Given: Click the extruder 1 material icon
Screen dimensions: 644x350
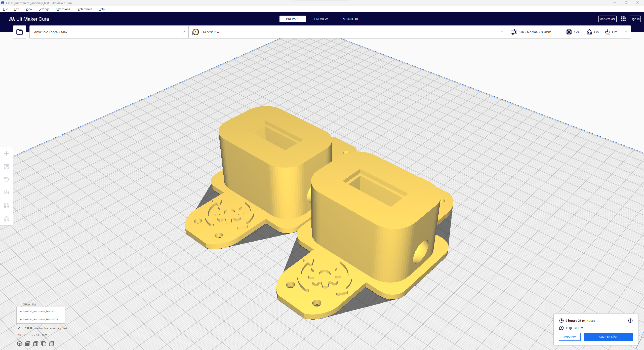Looking at the screenshot, I should [196, 32].
